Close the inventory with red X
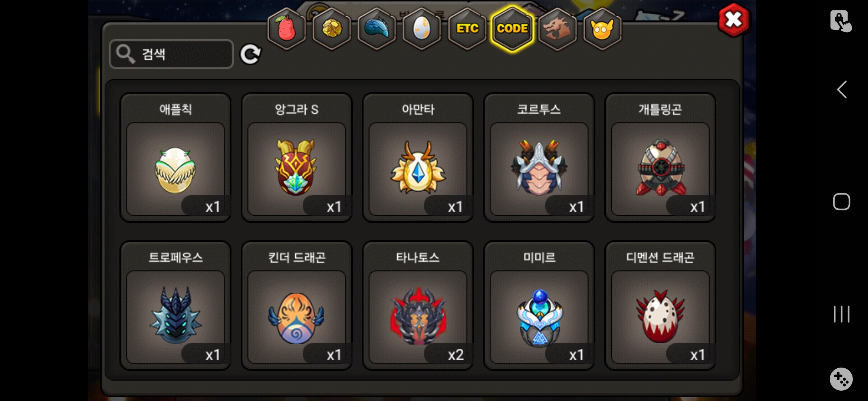 point(733,20)
